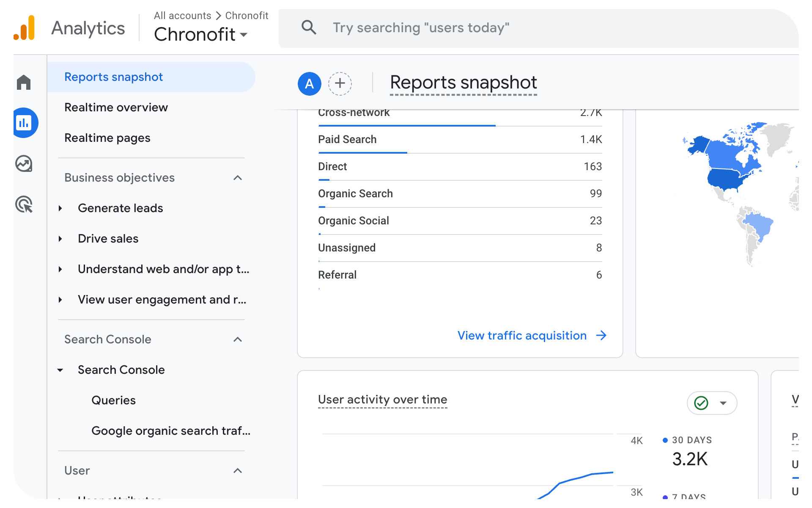The image size is (812, 508).
Task: Click the Paid Search value 1.4K
Action: pyautogui.click(x=591, y=140)
